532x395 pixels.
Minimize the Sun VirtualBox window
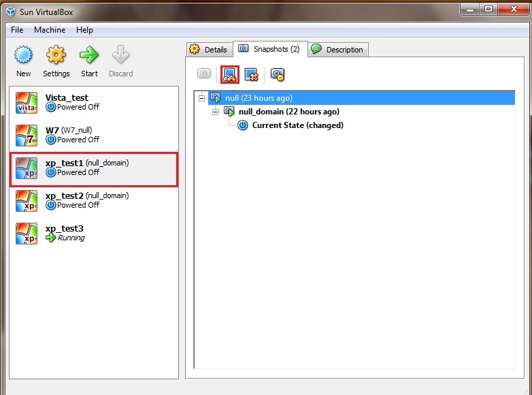tap(470, 9)
